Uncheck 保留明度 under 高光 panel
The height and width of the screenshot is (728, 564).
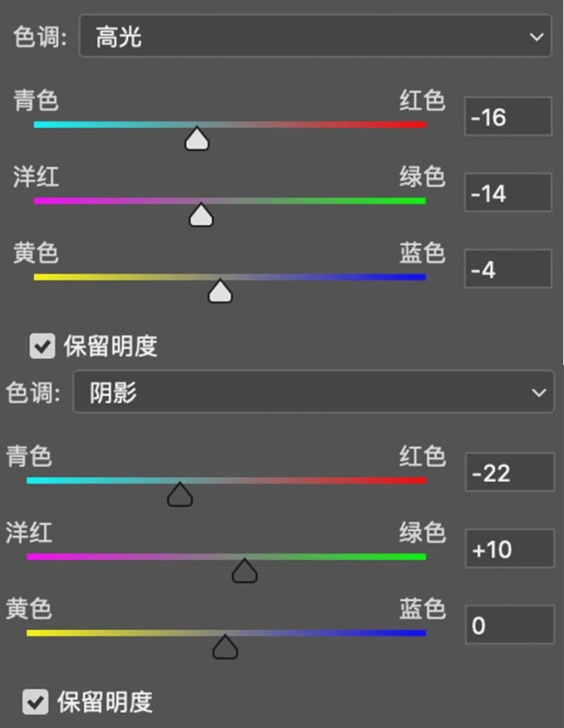click(42, 346)
